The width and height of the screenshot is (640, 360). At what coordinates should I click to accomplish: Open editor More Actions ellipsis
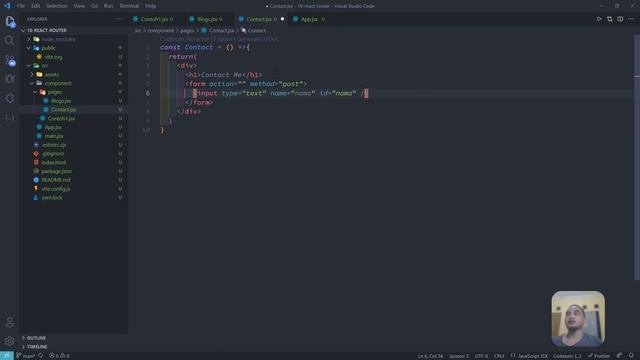pos(631,19)
